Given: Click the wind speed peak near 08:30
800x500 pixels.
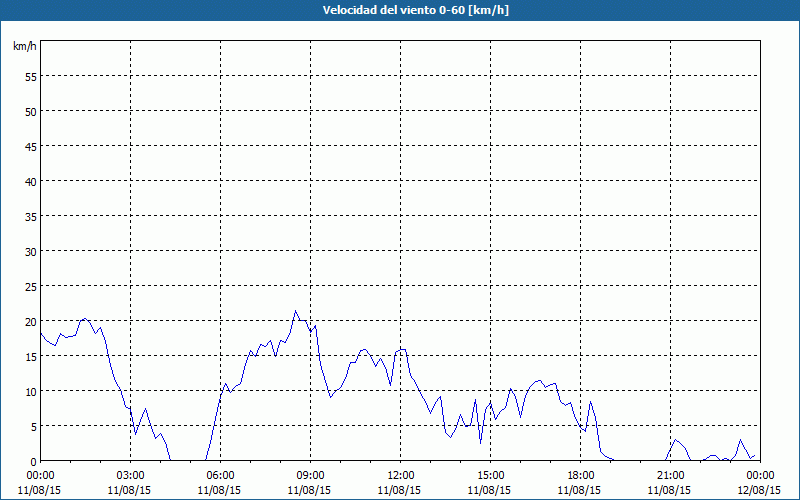Looking at the screenshot, I should [x=295, y=311].
